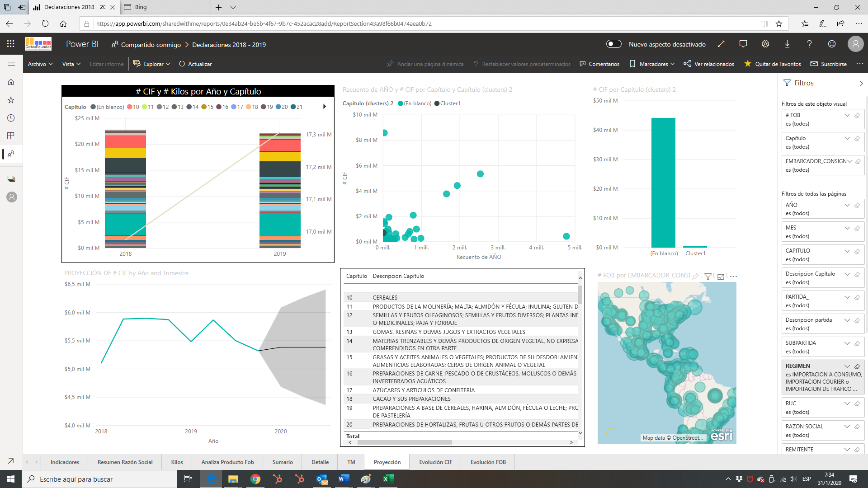Expand the AÑO filter card
Screen dimensions: 868x488
[847, 205]
